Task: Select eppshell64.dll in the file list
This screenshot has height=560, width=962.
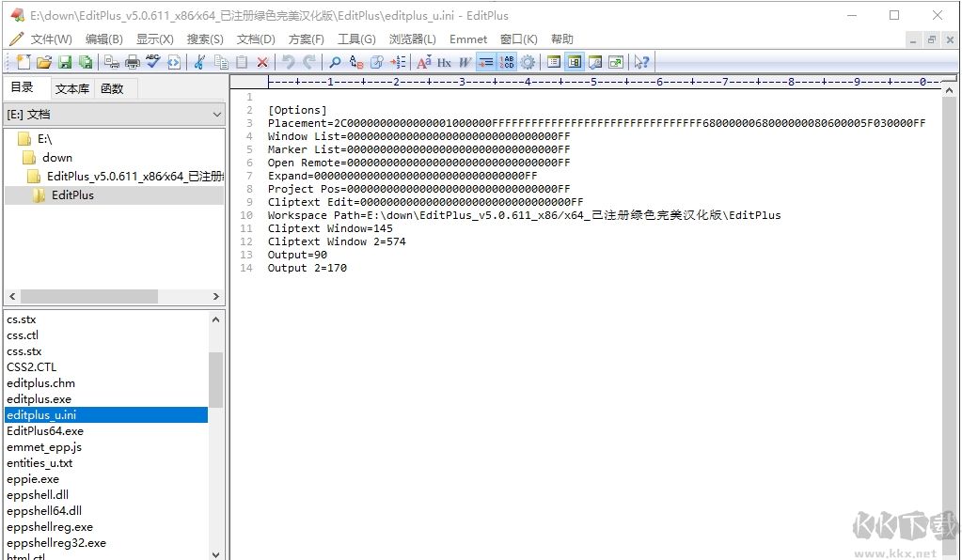Action: (44, 510)
